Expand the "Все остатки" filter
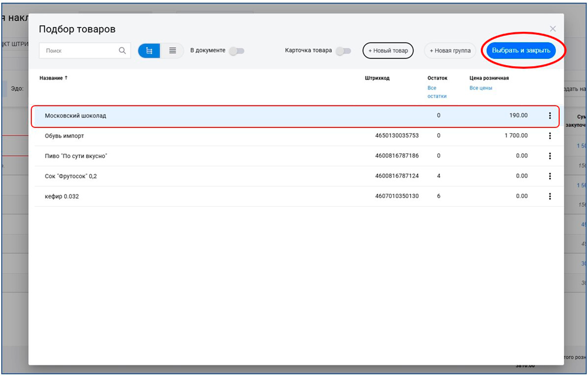Image resolution: width=588 pixels, height=376 pixels. coord(437,92)
